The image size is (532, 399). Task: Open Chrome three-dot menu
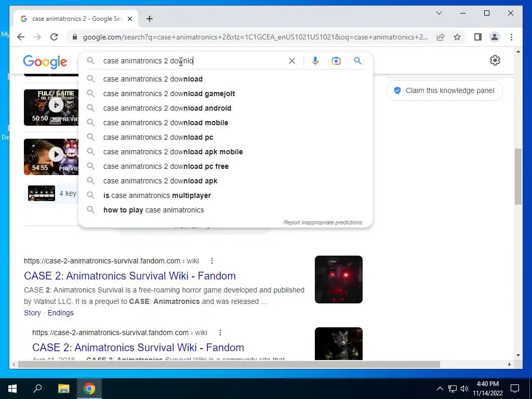coord(511,37)
